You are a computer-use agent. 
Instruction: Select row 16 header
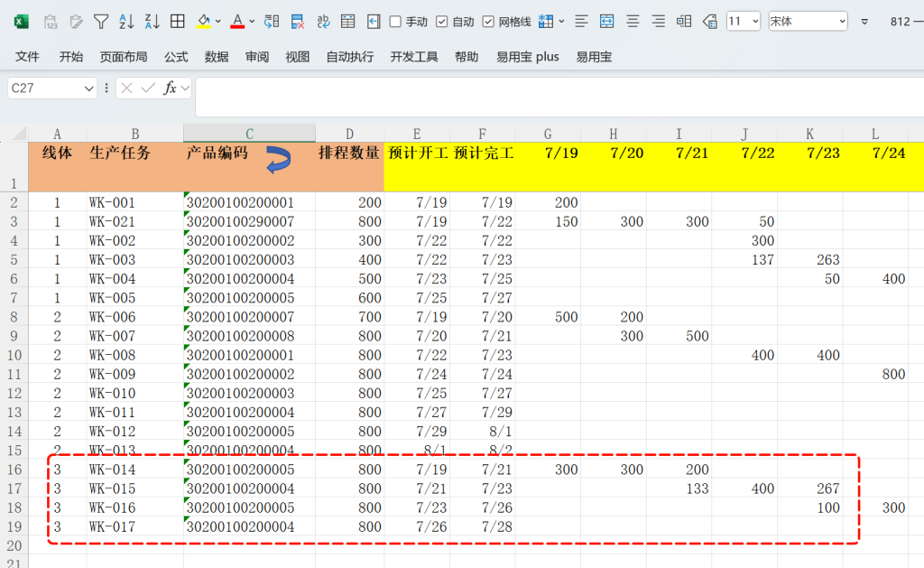[14, 470]
